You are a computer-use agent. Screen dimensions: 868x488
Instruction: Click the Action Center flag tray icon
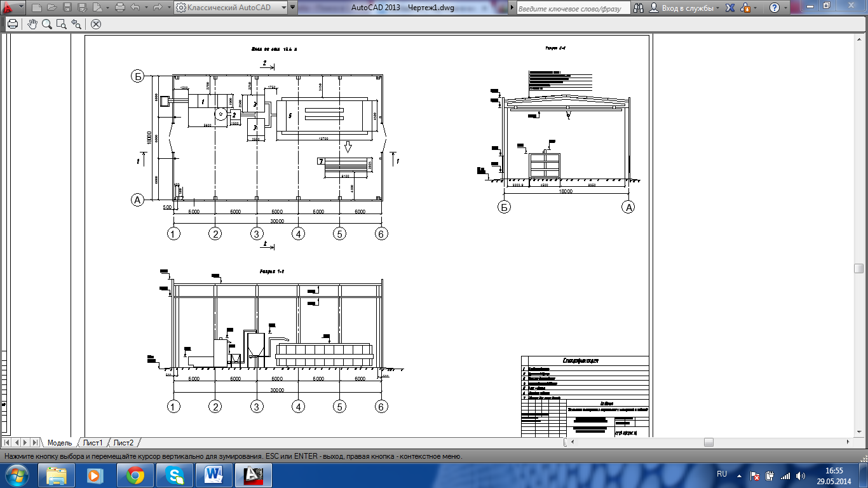pyautogui.click(x=755, y=475)
